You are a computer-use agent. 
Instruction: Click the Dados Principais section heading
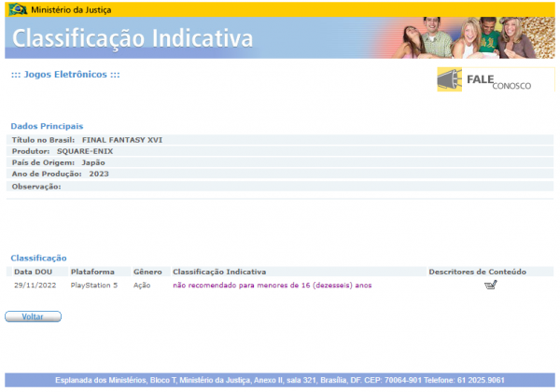pos(47,126)
